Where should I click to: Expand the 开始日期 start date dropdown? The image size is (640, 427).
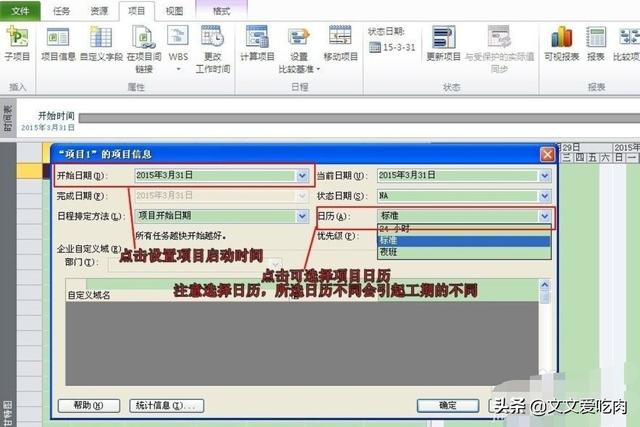click(x=302, y=175)
